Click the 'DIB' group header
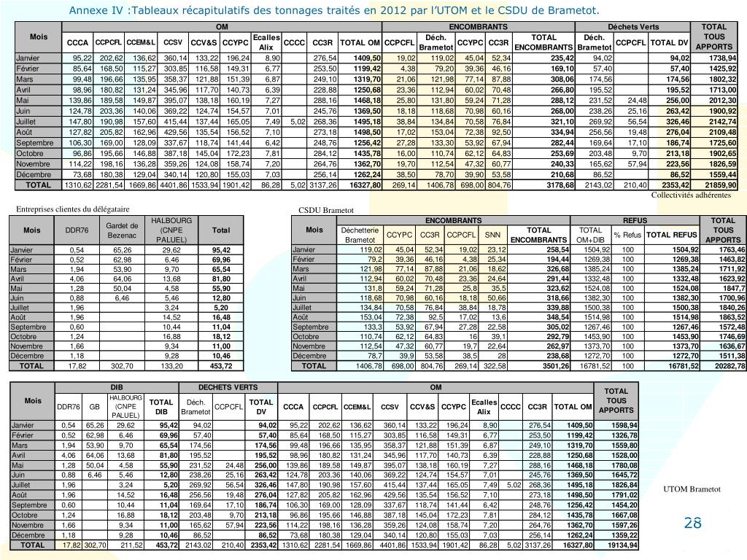747x560 pixels. 117,387
